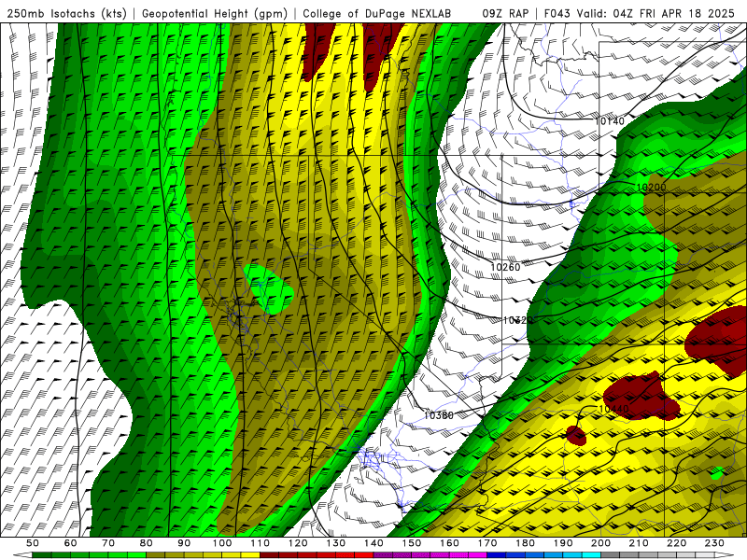Click the 190 value on the color scale

click(x=563, y=543)
